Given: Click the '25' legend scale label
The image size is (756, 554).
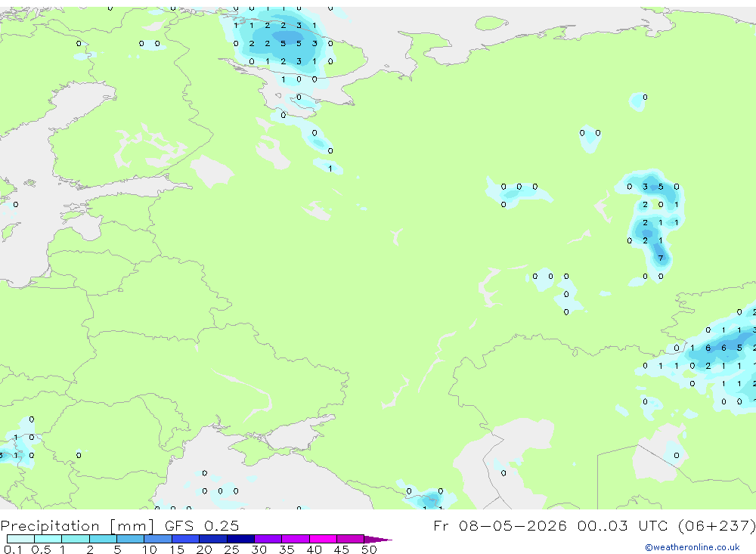Looking at the screenshot, I should [x=231, y=549].
